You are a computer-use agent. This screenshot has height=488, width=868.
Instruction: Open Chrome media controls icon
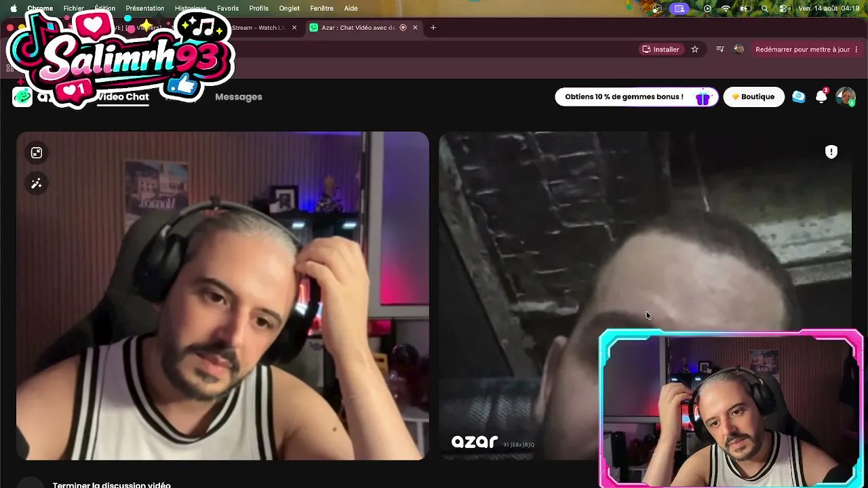(720, 49)
